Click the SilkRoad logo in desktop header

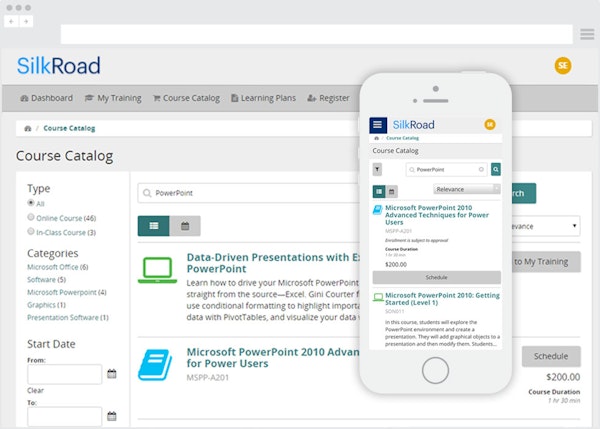click(59, 66)
